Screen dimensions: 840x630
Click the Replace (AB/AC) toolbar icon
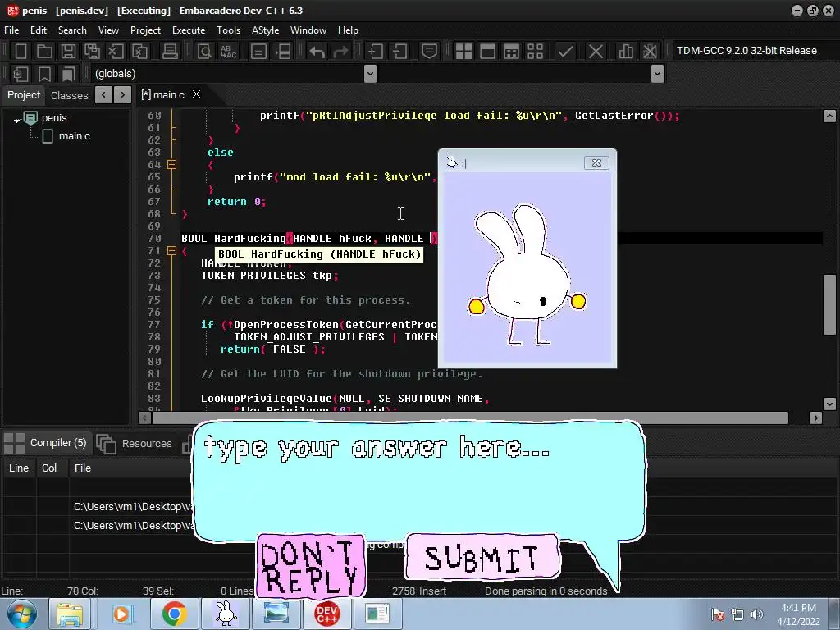pos(229,52)
